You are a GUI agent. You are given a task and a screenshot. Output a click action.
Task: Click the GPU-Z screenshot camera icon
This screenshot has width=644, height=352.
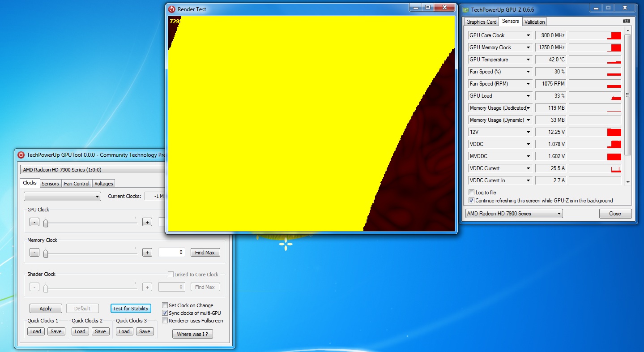(x=627, y=21)
